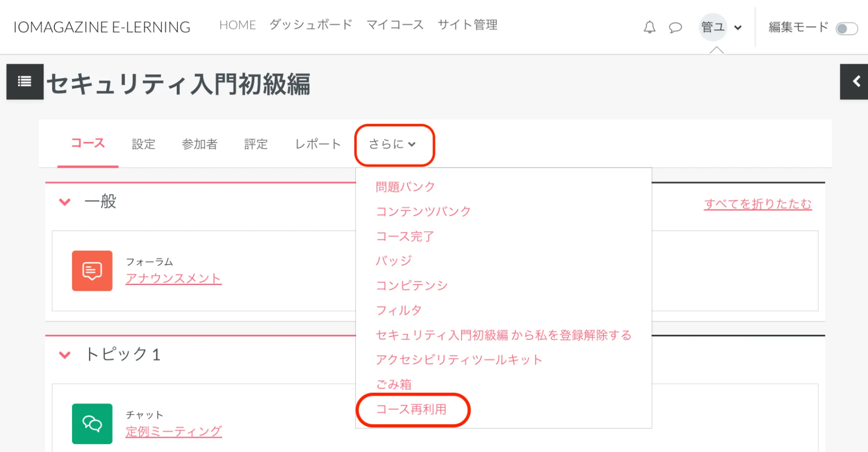Toggle the 編集モード switch
This screenshot has height=452, width=868.
(x=846, y=29)
